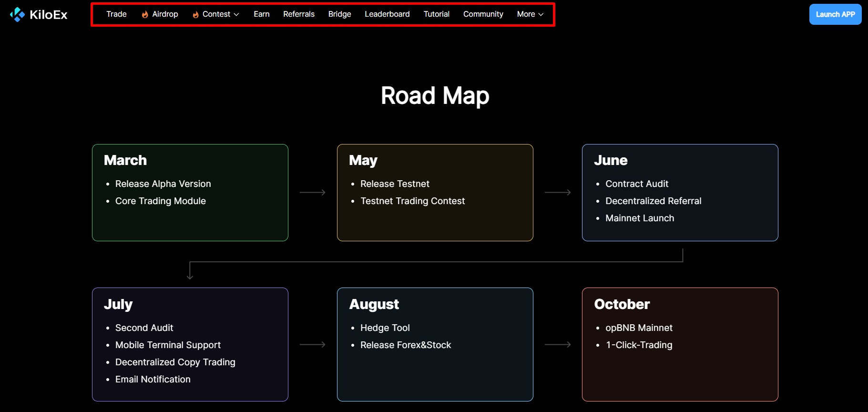Select the June card heading
Image resolution: width=868 pixels, height=412 pixels.
click(611, 160)
